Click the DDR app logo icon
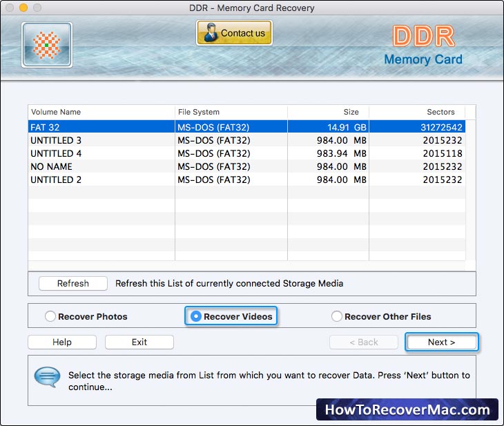The height and width of the screenshot is (426, 504). tap(47, 45)
